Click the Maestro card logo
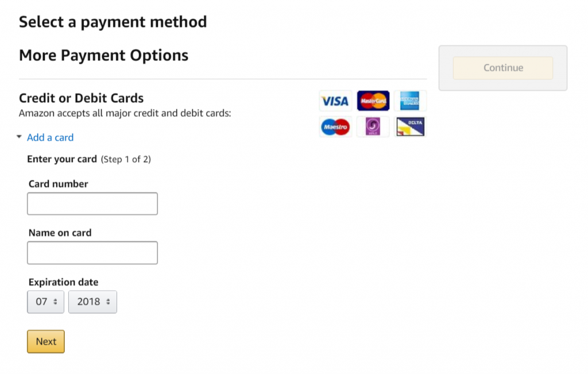 (x=335, y=126)
